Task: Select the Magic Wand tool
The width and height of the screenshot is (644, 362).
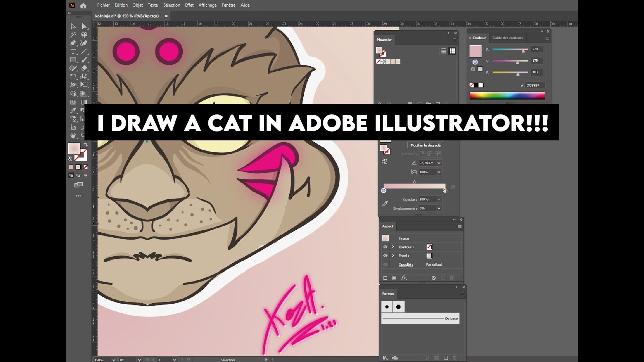Action: (x=73, y=35)
